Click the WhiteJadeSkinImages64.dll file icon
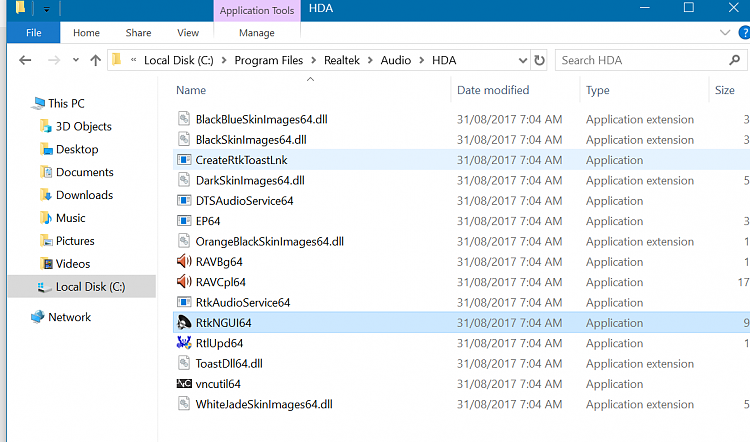 (184, 404)
